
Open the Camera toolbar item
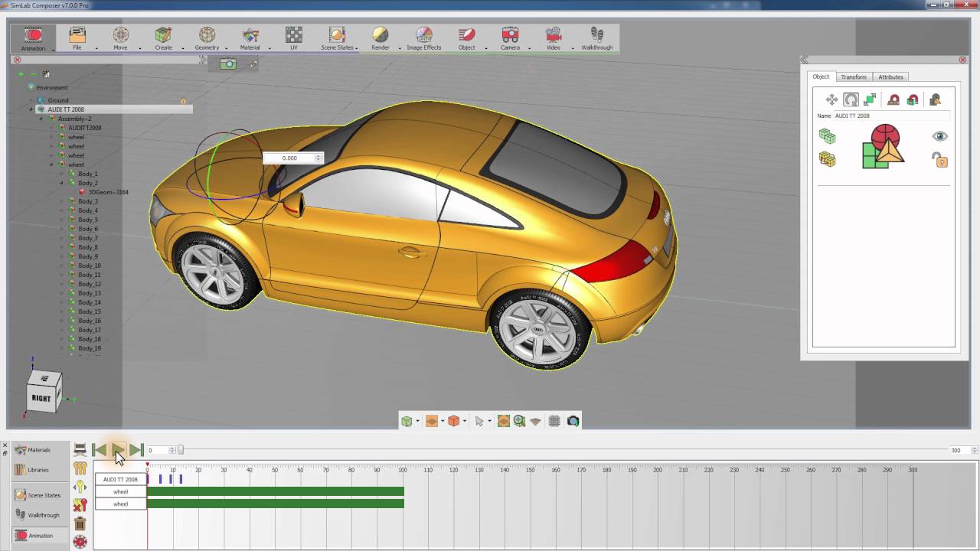[510, 38]
